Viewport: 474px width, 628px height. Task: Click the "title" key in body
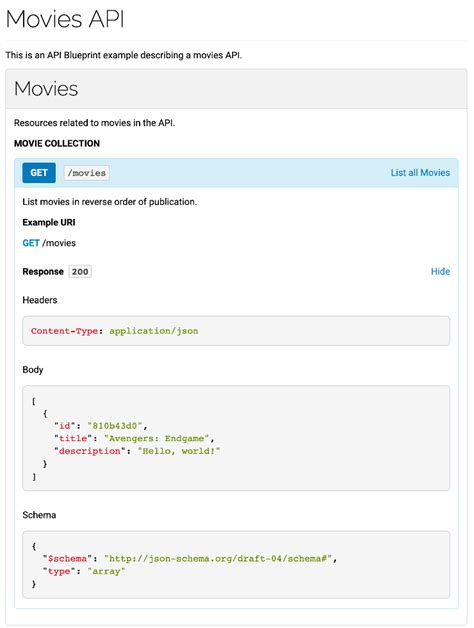(x=73, y=438)
